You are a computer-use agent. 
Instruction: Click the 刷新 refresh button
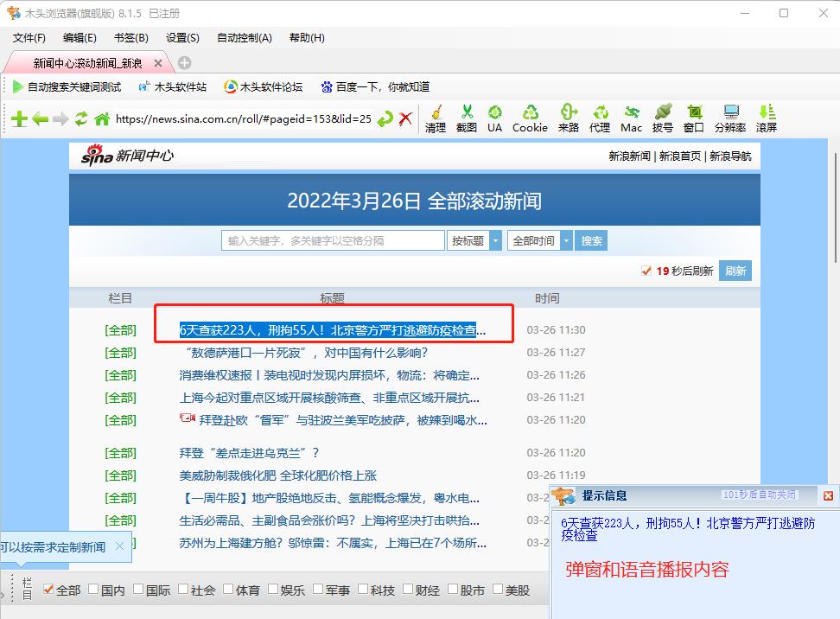pyautogui.click(x=735, y=270)
